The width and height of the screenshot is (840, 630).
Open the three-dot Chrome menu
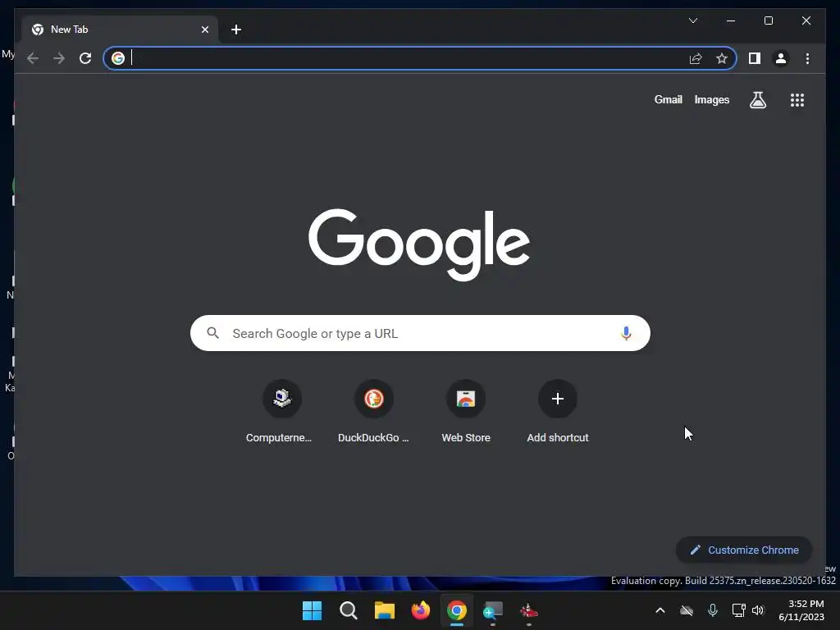coord(807,58)
